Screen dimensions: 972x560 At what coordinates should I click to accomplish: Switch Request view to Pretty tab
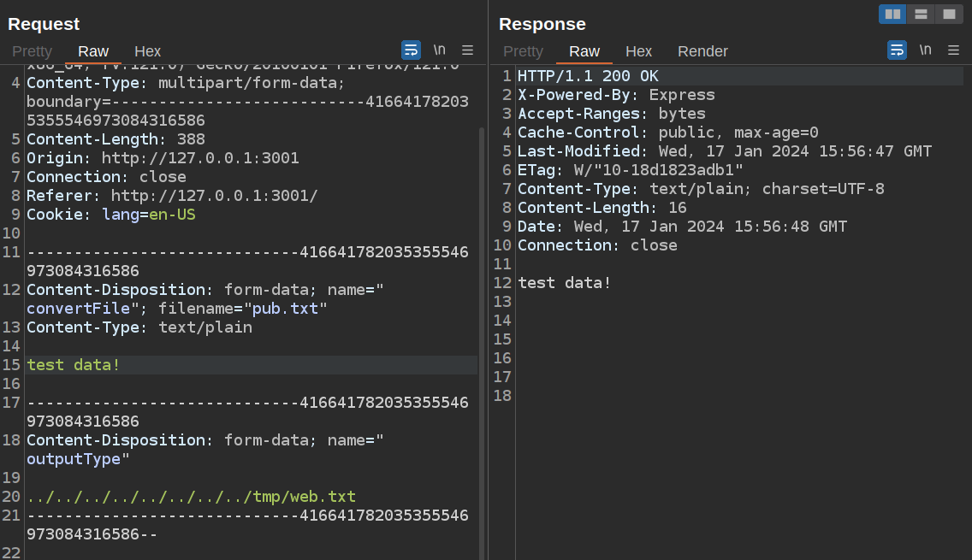click(32, 51)
